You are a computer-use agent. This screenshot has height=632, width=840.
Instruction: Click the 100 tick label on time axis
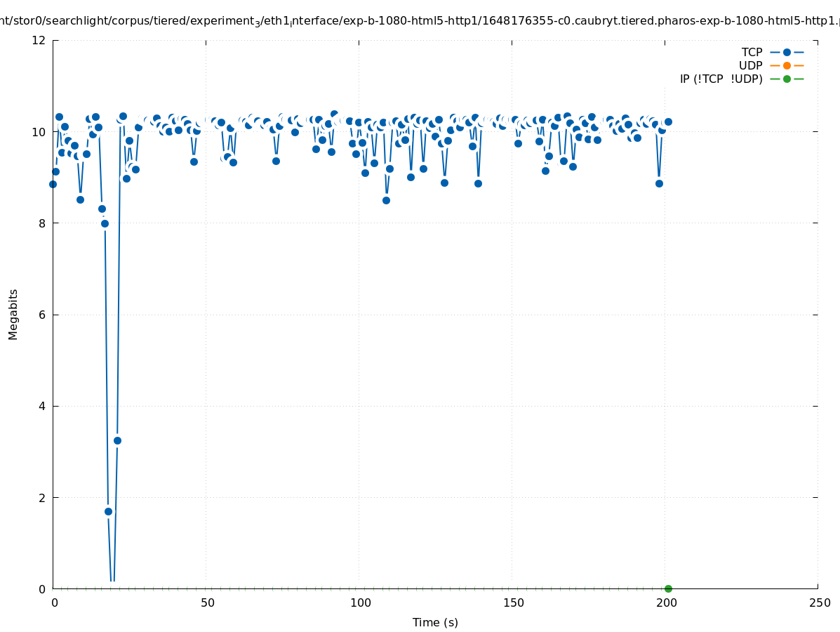coord(360,603)
